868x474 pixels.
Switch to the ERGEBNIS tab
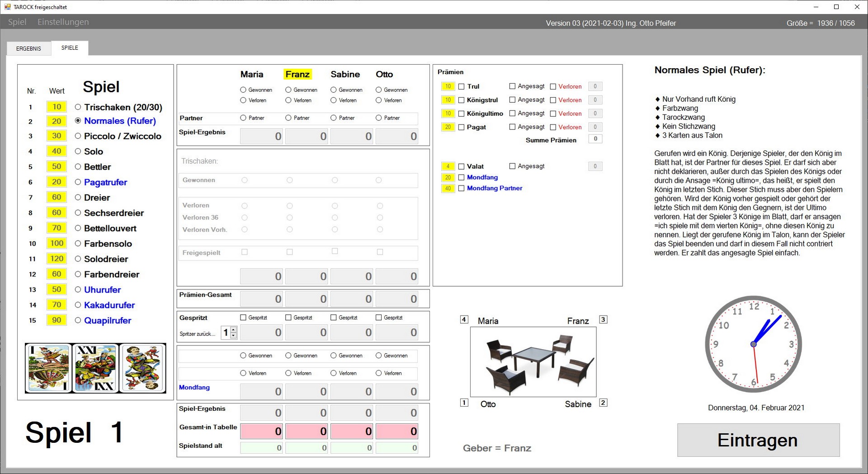(x=28, y=48)
